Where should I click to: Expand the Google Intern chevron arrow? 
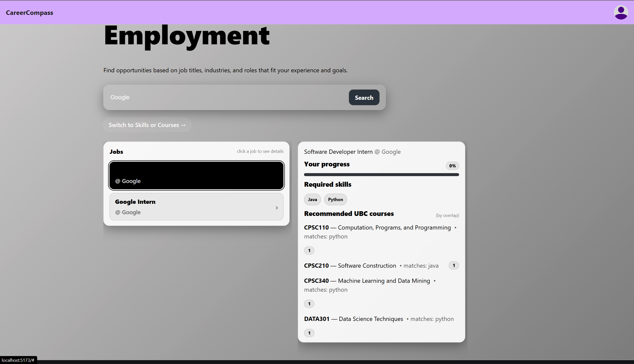tap(276, 208)
